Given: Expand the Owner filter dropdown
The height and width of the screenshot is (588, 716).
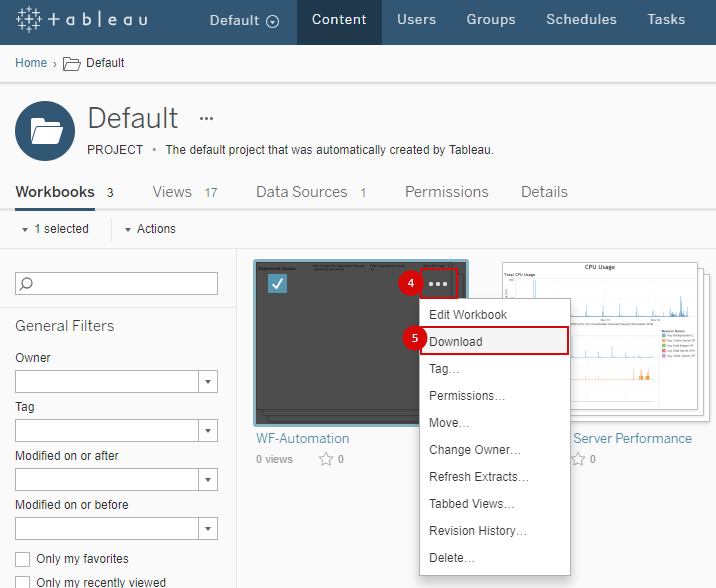Looking at the screenshot, I should pyautogui.click(x=208, y=382).
